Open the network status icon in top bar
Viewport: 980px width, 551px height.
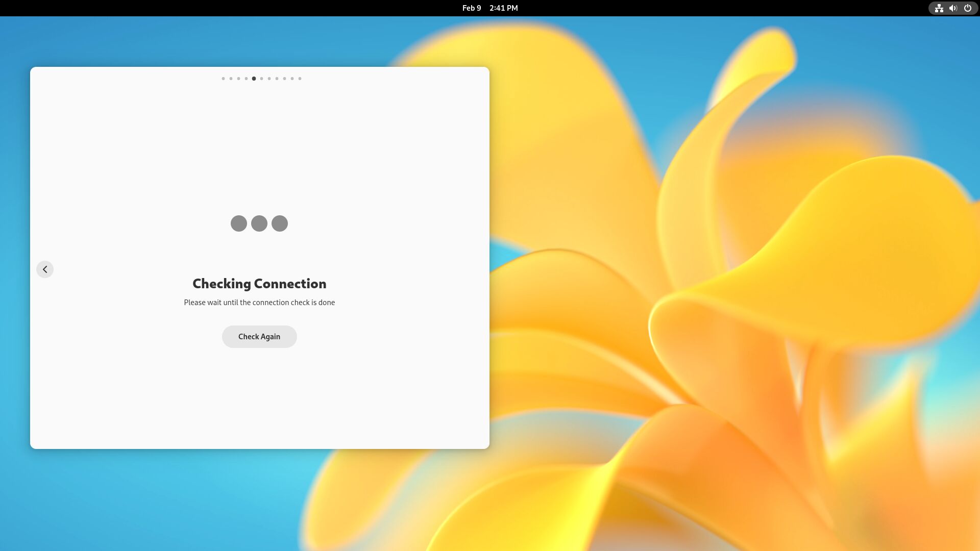(939, 8)
